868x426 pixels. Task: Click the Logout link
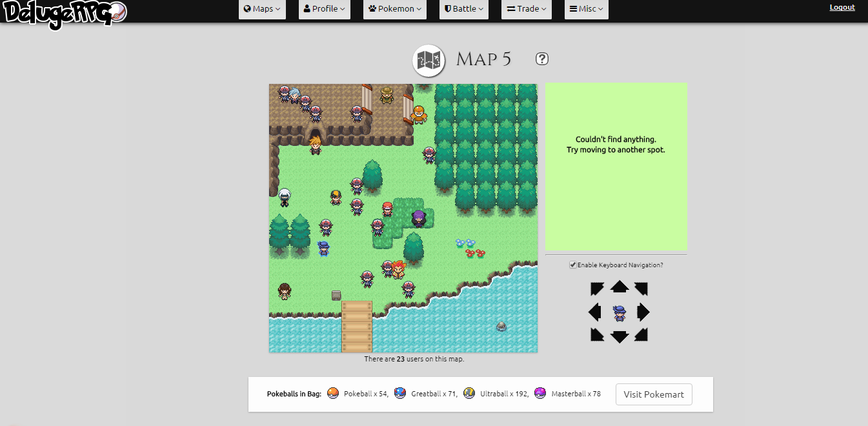[842, 7]
